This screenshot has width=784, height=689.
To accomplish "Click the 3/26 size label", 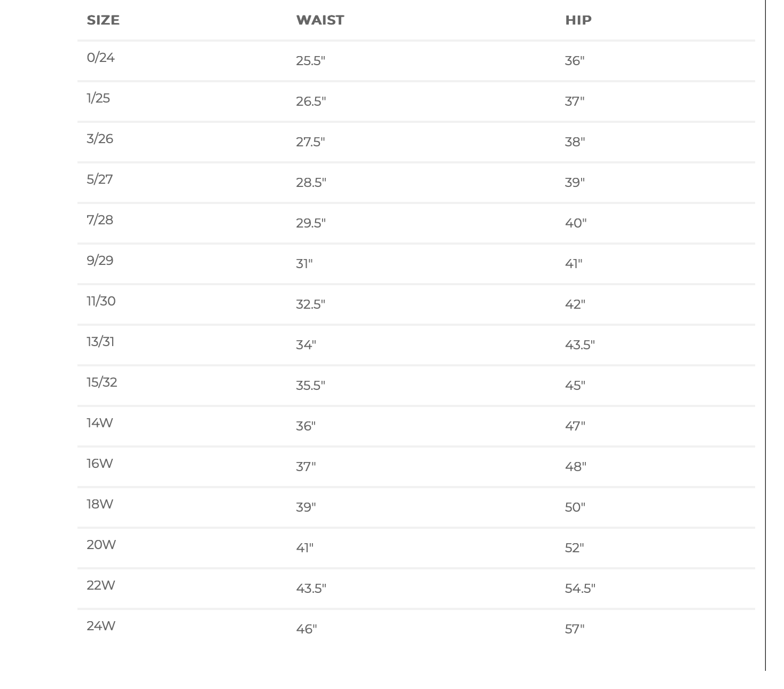I will 100,139.
